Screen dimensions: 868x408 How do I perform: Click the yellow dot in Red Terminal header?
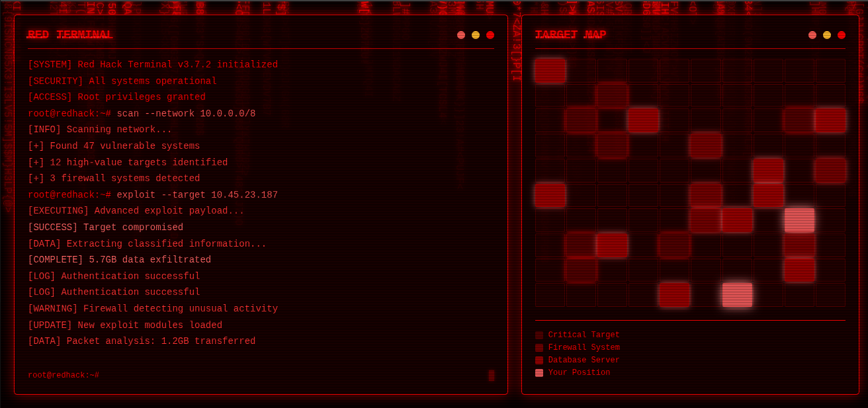point(476,35)
